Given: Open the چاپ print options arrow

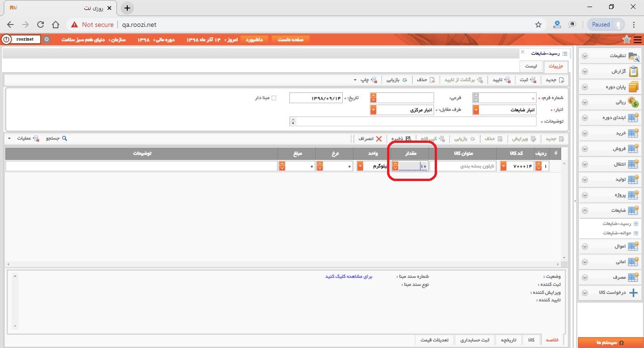Looking at the screenshot, I should pyautogui.click(x=355, y=80).
